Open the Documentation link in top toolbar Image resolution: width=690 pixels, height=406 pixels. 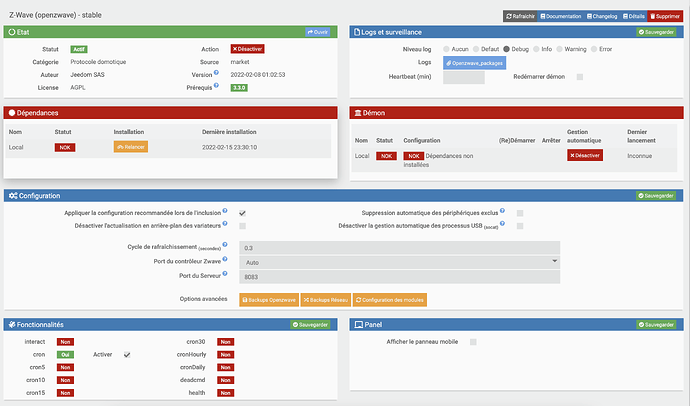click(561, 16)
